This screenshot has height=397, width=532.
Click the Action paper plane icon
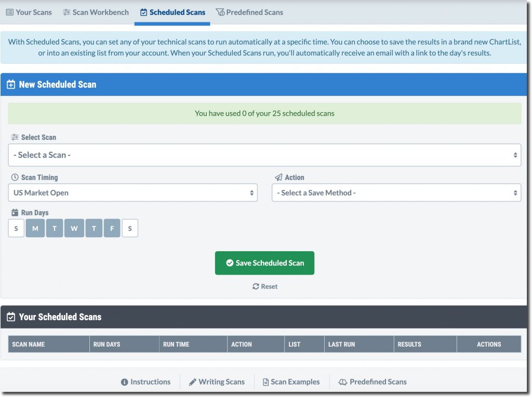pyautogui.click(x=278, y=177)
